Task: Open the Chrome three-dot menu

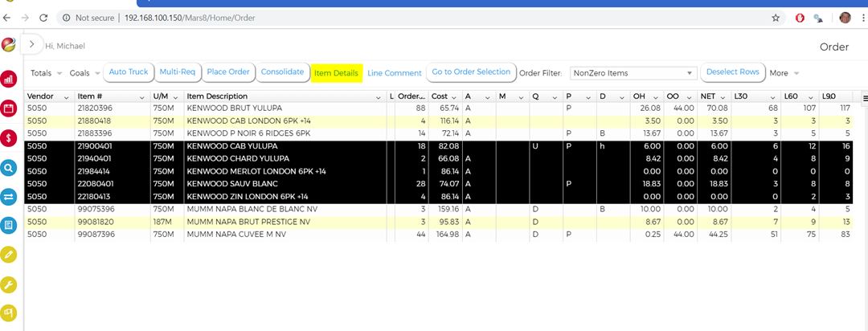Action: [863, 18]
